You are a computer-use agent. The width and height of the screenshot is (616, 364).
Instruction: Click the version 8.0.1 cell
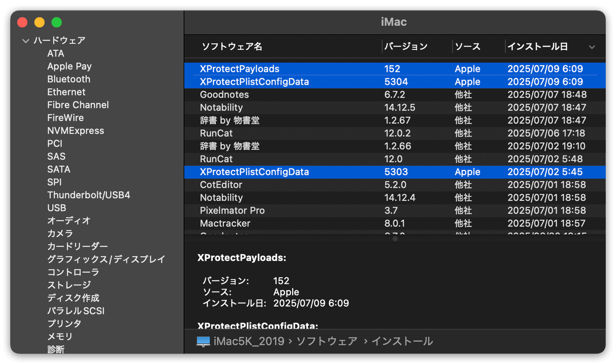[395, 223]
